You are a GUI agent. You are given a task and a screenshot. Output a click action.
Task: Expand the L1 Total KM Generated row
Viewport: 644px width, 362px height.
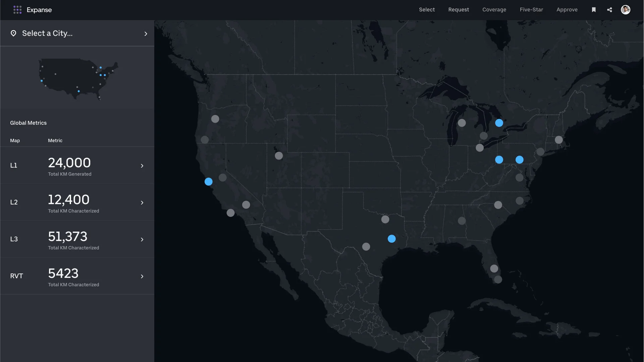(x=142, y=166)
